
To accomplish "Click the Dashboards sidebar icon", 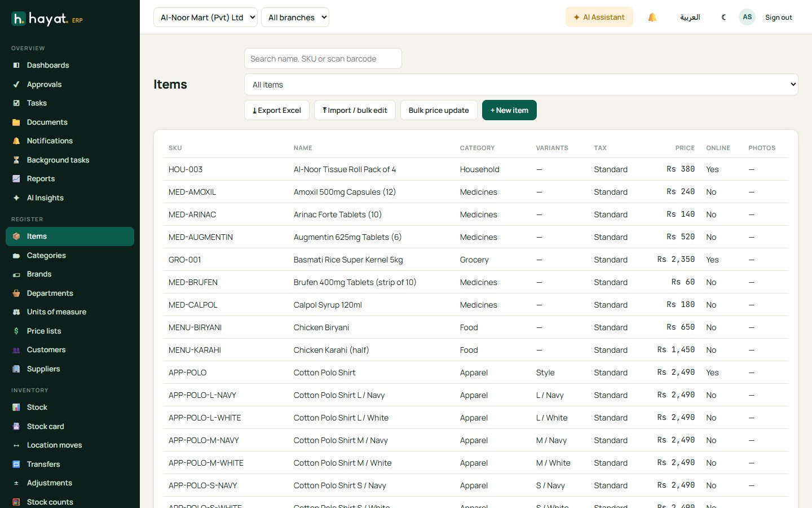I will [x=16, y=65].
